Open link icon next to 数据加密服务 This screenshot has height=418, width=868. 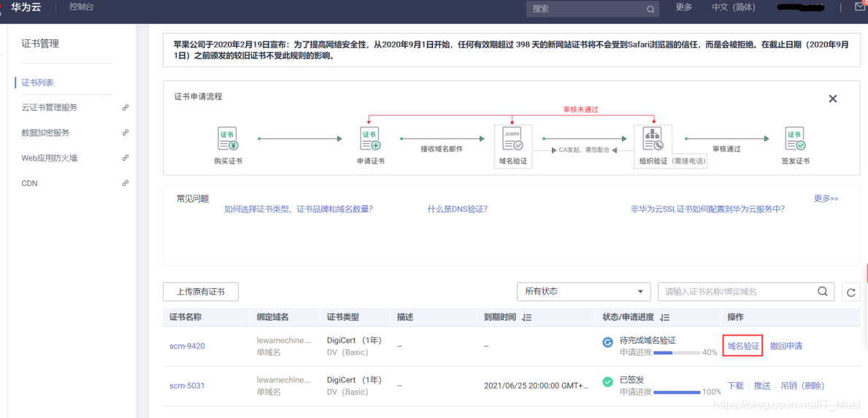(x=125, y=133)
